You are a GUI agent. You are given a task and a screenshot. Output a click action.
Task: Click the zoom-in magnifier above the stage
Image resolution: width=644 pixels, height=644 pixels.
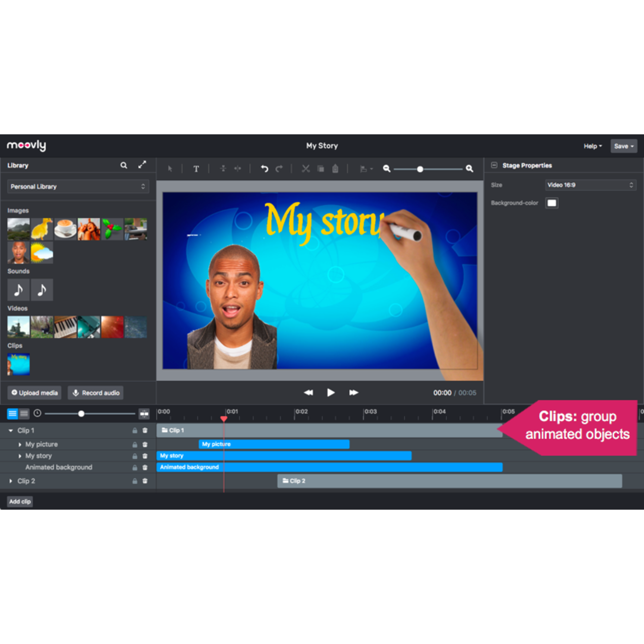(469, 169)
